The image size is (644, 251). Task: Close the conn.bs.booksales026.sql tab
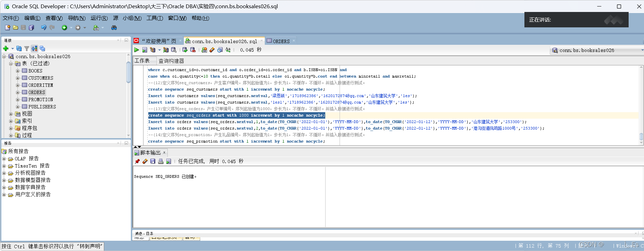[262, 41]
